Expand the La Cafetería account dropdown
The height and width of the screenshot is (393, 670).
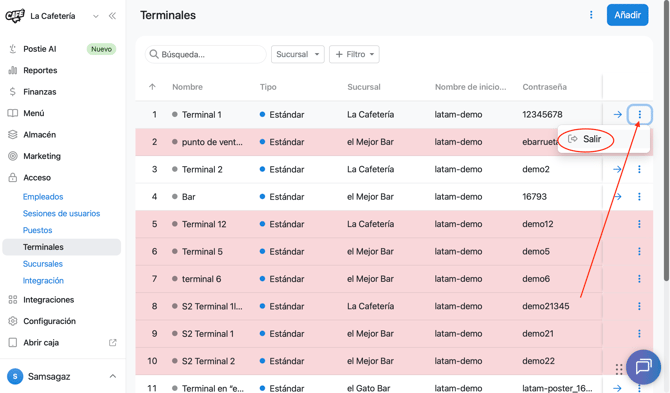coord(96,16)
